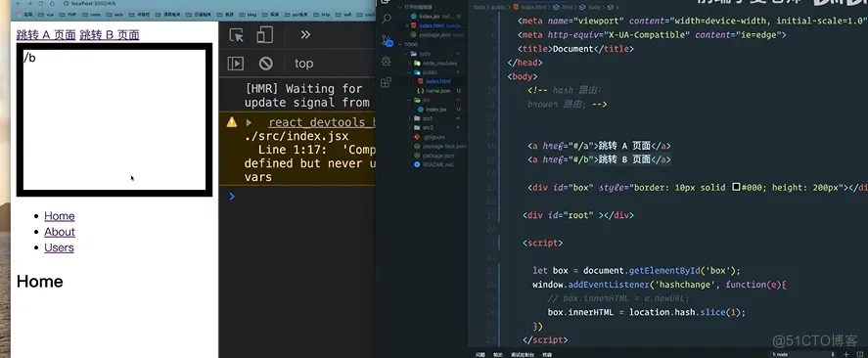Viewport: 868px width, 358px height.
Task: Click the react_devtools source link
Action: [321, 123]
